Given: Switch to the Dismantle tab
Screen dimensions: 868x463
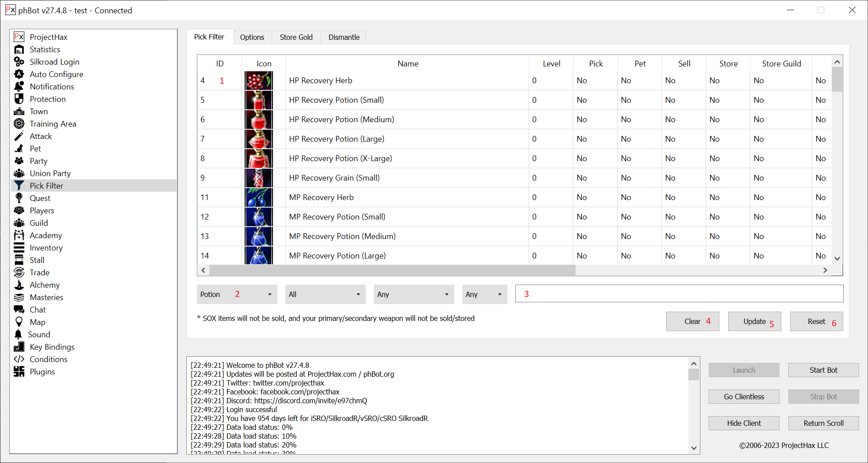Looking at the screenshot, I should (344, 37).
